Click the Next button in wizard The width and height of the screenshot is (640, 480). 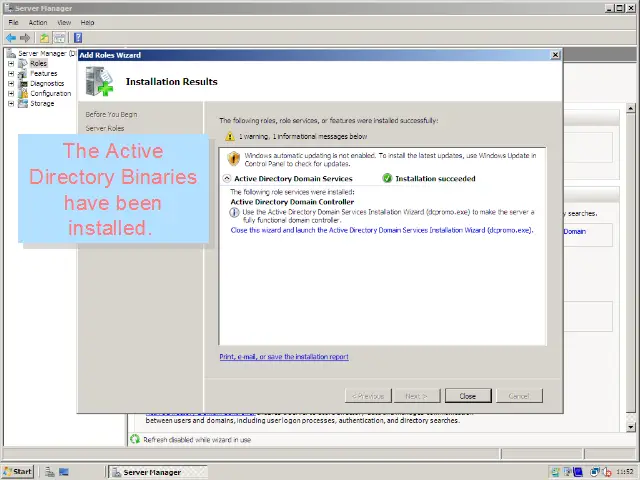pyautogui.click(x=417, y=396)
